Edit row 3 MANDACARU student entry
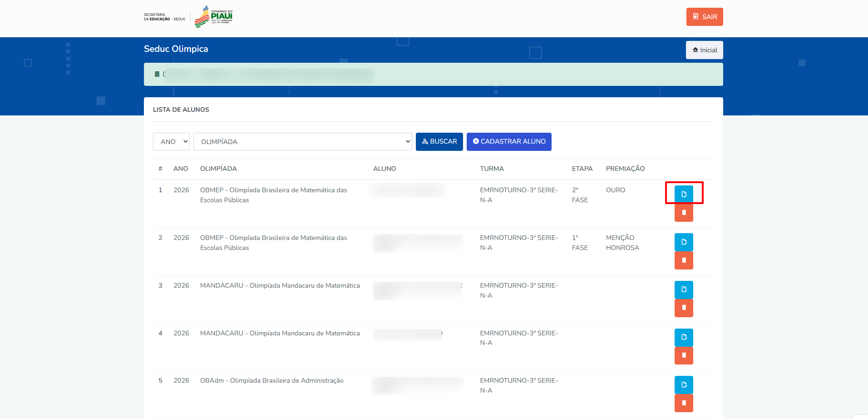 coord(684,289)
